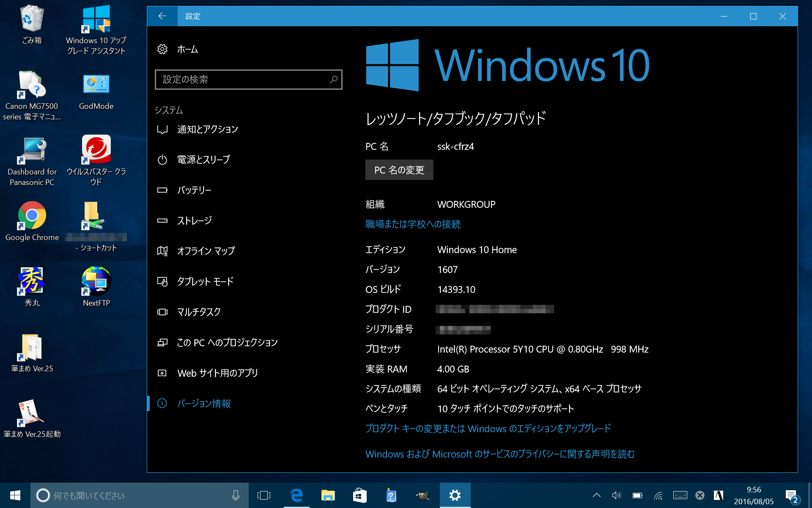Open product key change / edition upgrade link

pyautogui.click(x=488, y=429)
